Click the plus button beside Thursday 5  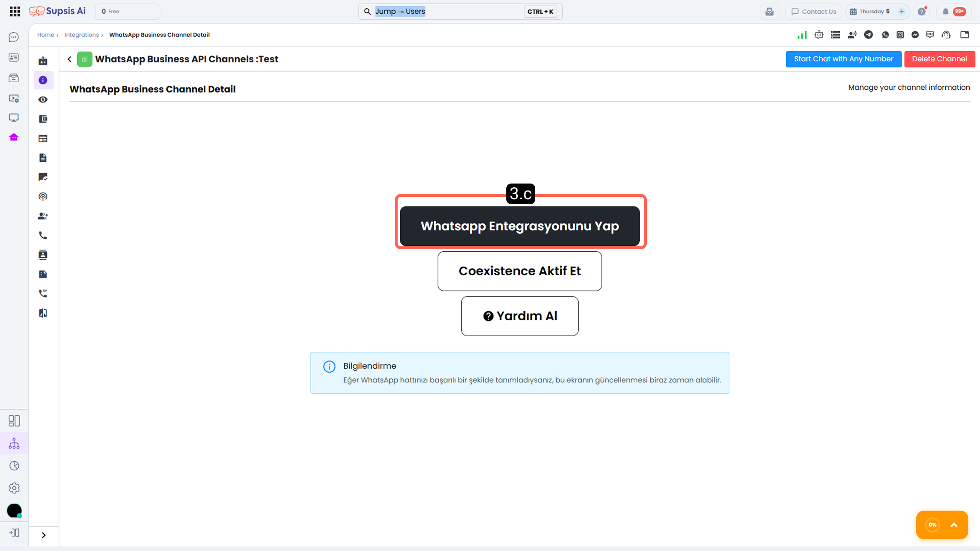(901, 12)
